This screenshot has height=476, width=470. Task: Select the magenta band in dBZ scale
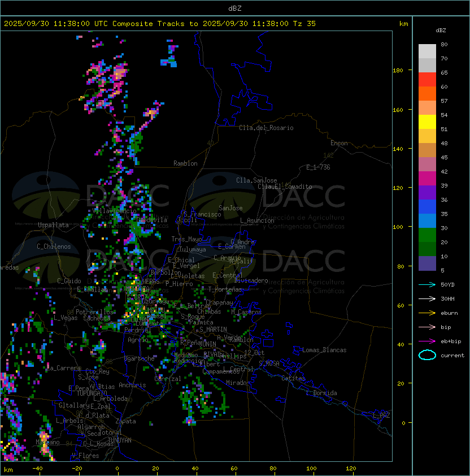point(427,179)
